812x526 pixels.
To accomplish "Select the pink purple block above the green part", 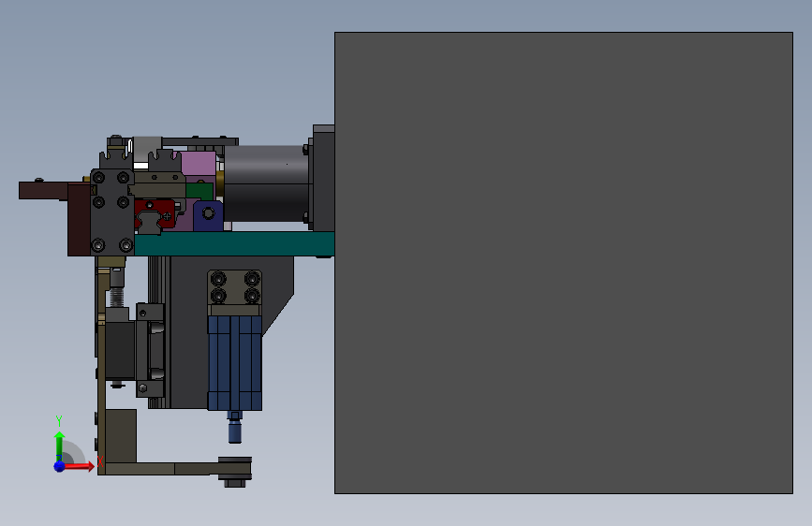I will [x=199, y=164].
